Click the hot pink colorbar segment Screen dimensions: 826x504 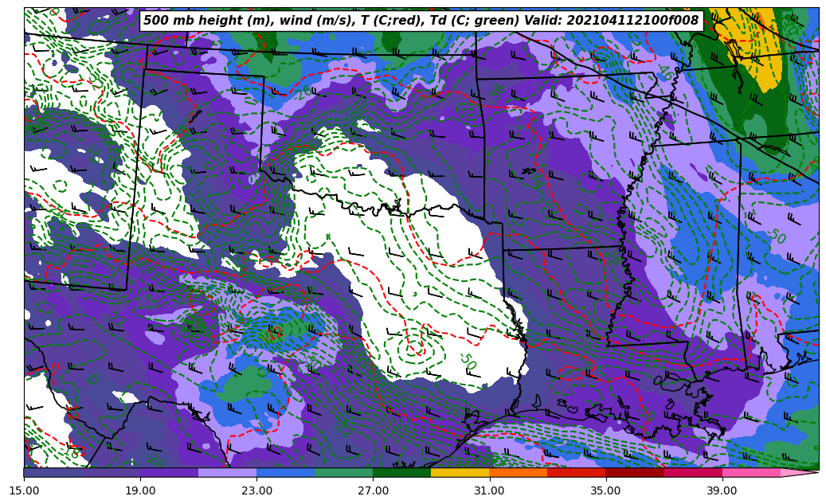click(750, 472)
